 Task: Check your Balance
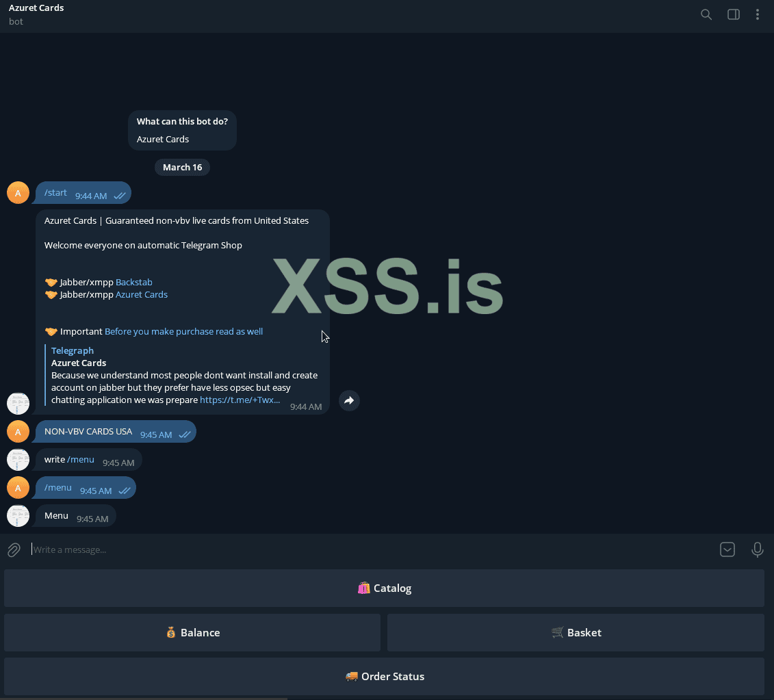click(x=192, y=632)
